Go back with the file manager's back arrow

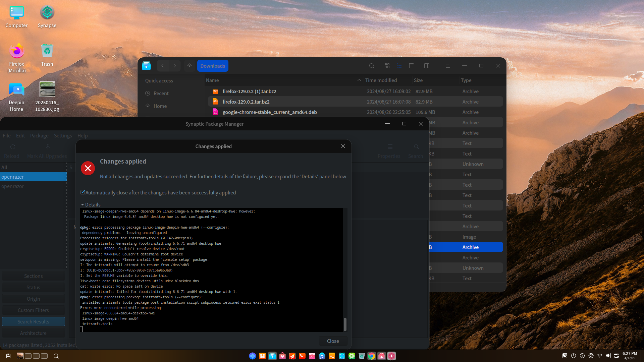click(163, 66)
